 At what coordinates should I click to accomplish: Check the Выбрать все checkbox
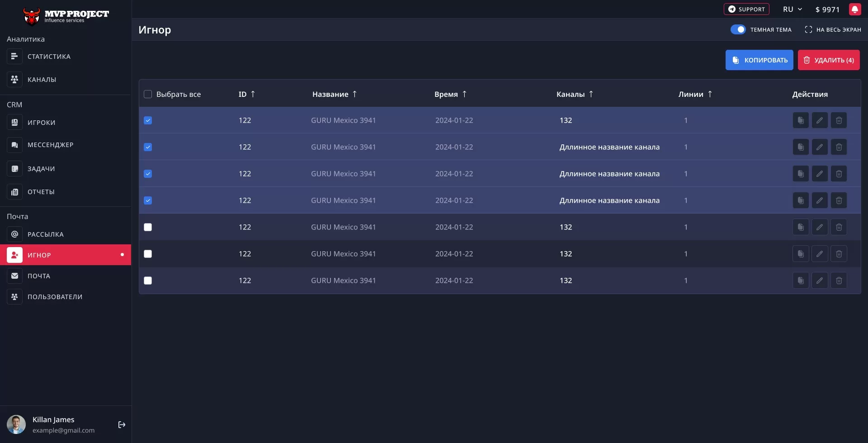coord(148,94)
